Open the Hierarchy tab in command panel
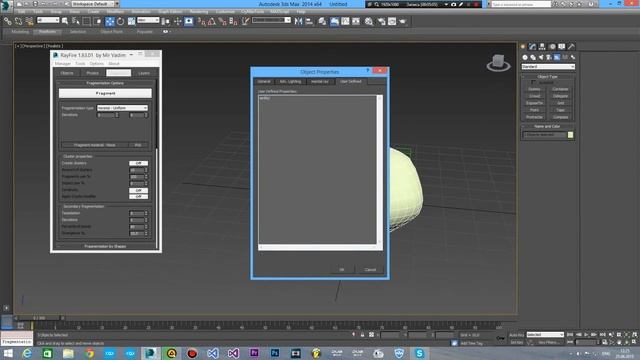The image size is (640, 360). (542, 47)
